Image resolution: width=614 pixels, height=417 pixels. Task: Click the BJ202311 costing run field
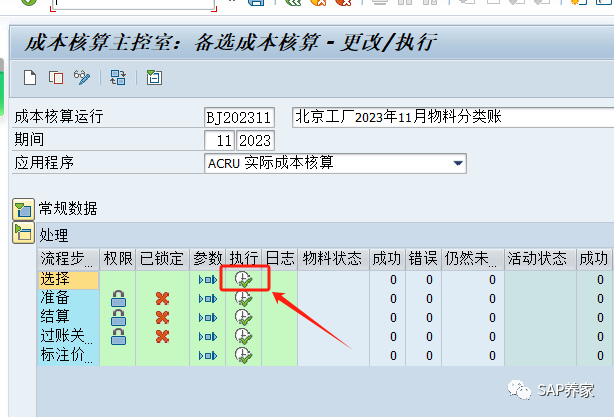point(239,117)
